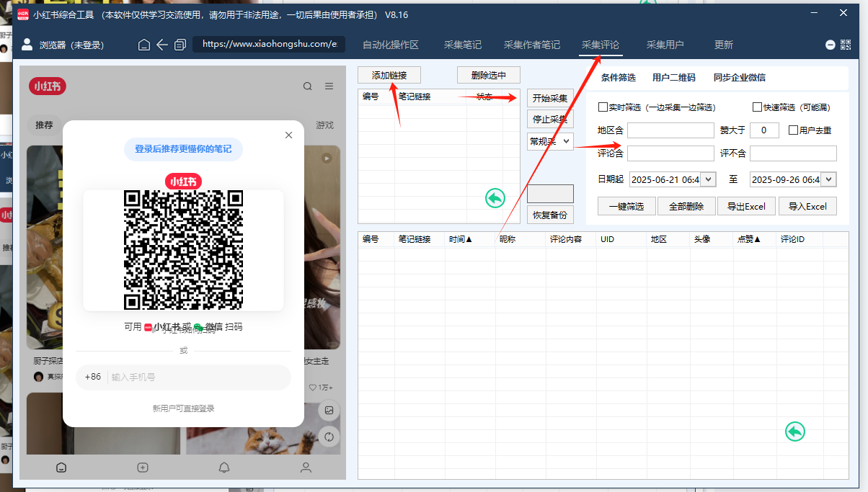Viewport: 868px width, 492px height.
Task: Open the QR code icon in the header
Action: (846, 45)
